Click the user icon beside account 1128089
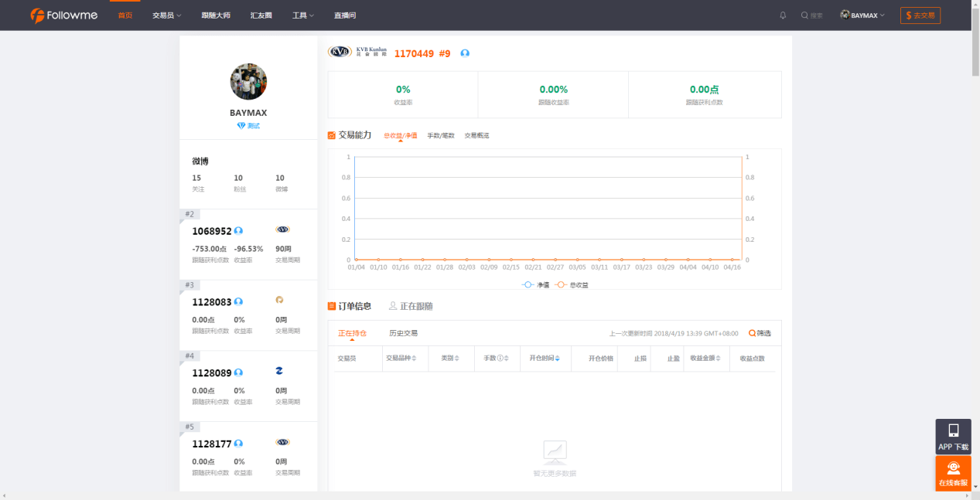Screen dimensions: 980x500 (238, 373)
